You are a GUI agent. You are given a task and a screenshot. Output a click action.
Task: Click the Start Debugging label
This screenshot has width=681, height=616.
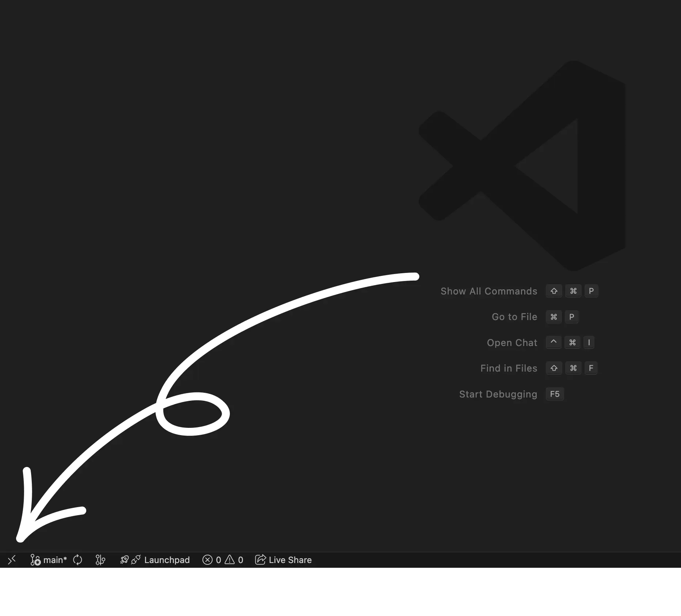click(498, 394)
